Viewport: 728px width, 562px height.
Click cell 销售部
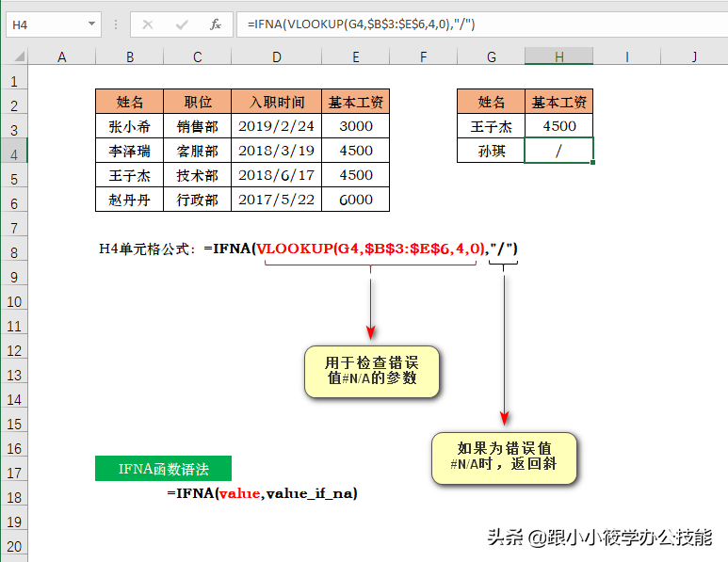click(198, 126)
